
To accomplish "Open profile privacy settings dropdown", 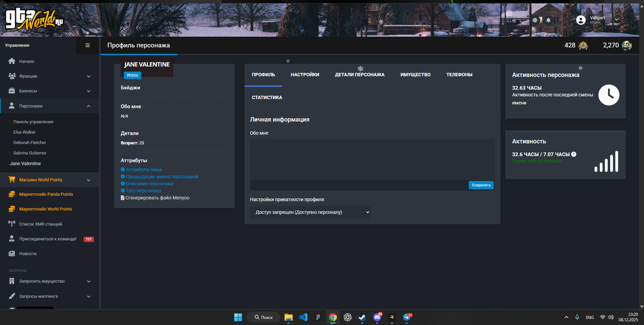I will (310, 212).
